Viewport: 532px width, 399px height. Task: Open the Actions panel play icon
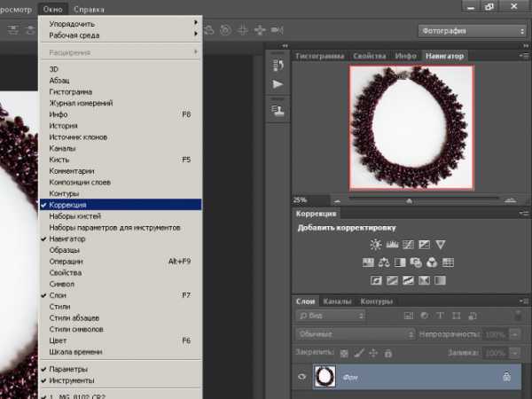pos(277,84)
